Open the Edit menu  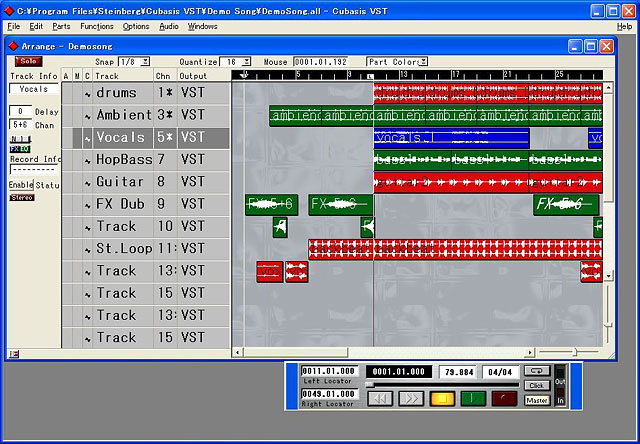click(x=36, y=27)
